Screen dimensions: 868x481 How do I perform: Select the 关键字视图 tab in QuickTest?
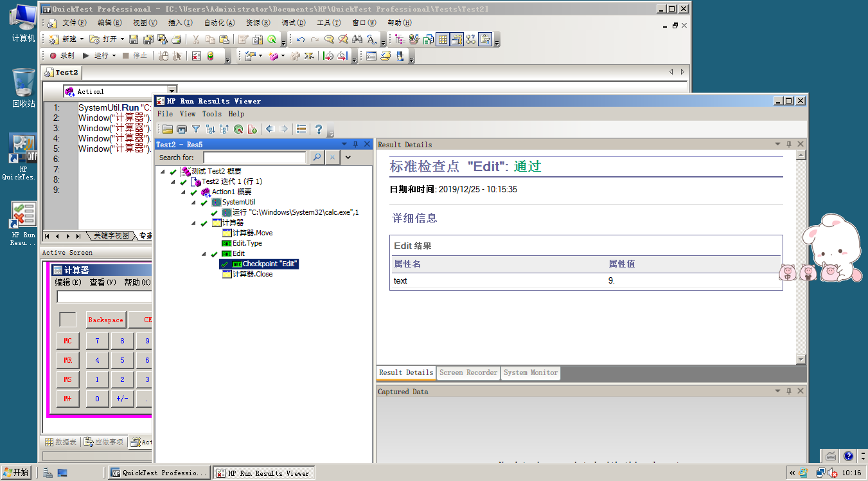(111, 236)
